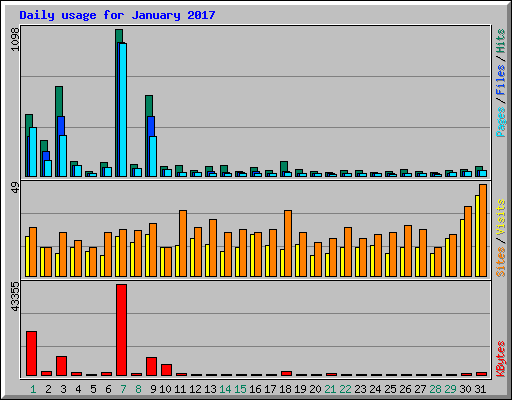512x400 pixels.
Task: Click day 1 on the x-axis
Action: (x=33, y=389)
